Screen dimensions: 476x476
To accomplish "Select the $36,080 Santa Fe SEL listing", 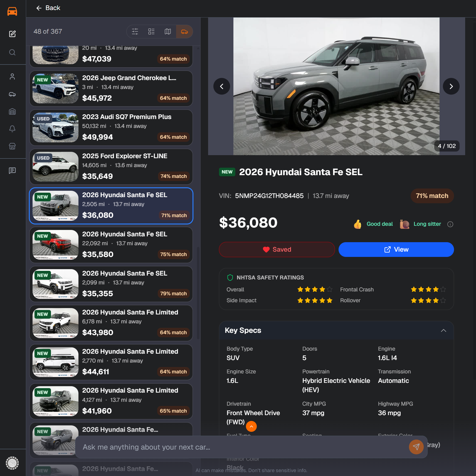I will (111, 206).
